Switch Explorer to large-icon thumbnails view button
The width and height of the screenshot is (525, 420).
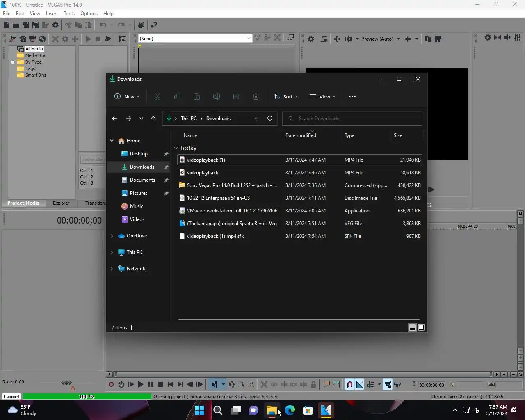tap(421, 327)
